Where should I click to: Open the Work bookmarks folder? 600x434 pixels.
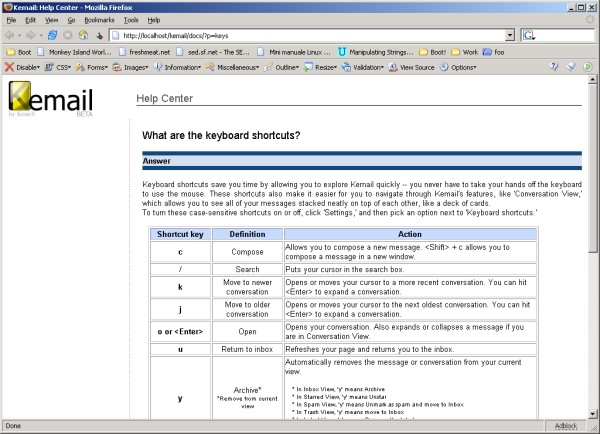(465, 52)
